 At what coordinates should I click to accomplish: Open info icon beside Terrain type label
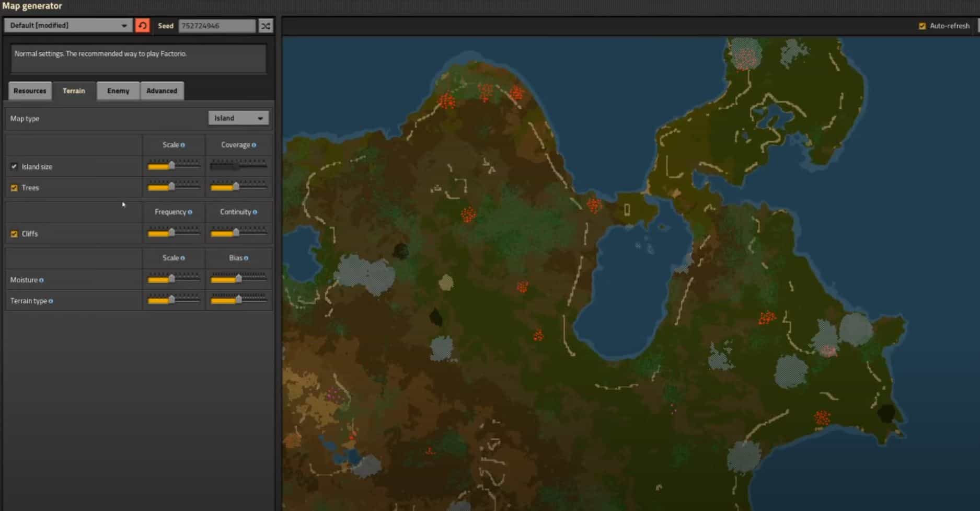click(x=51, y=301)
